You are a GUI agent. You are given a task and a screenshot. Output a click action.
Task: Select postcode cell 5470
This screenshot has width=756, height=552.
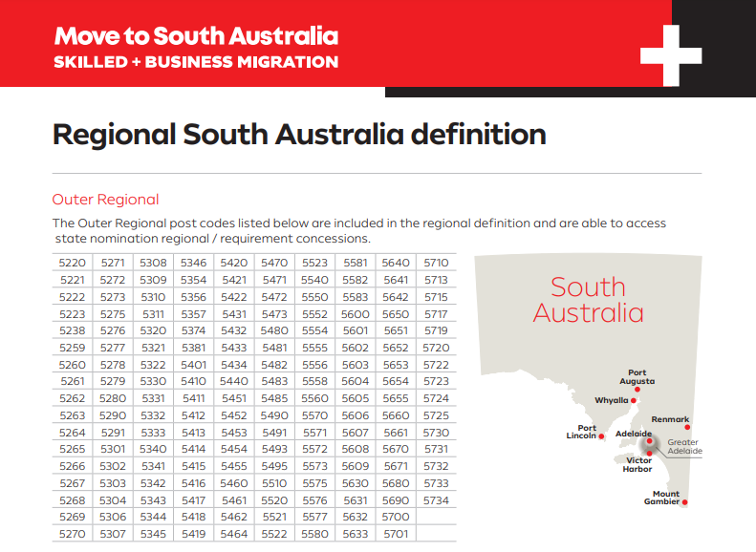click(275, 263)
